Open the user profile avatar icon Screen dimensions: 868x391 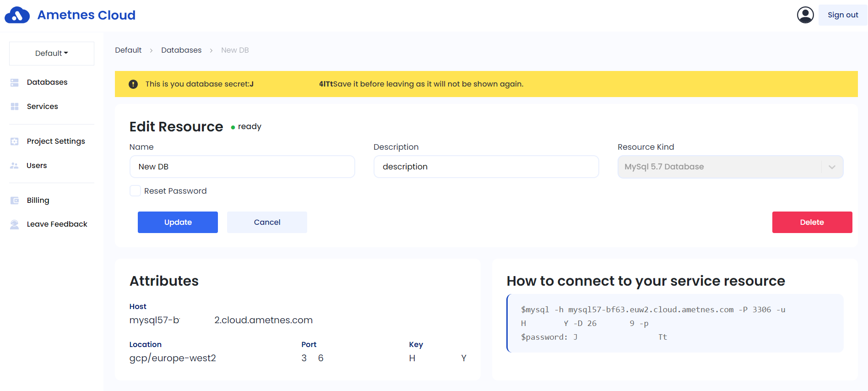(x=805, y=15)
